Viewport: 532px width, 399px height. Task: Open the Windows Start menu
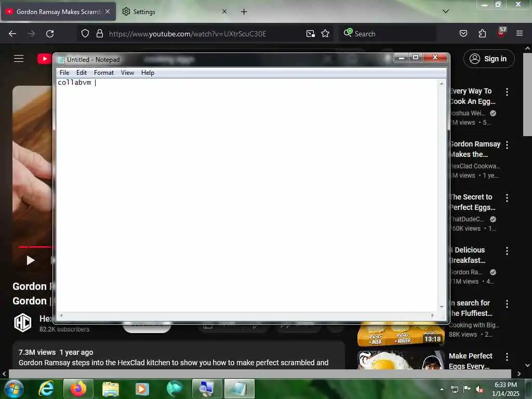pyautogui.click(x=14, y=389)
